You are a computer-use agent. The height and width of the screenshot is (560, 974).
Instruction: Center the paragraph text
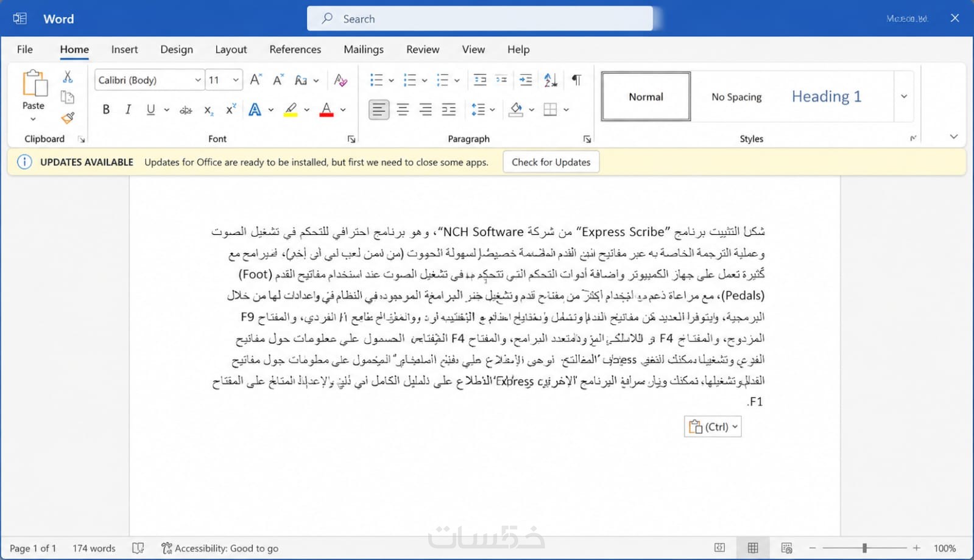(x=403, y=110)
